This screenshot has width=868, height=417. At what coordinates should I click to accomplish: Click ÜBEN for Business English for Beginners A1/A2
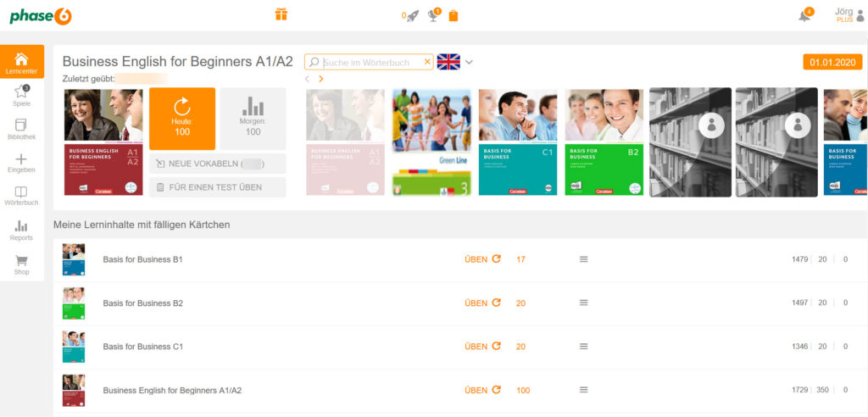coord(482,390)
